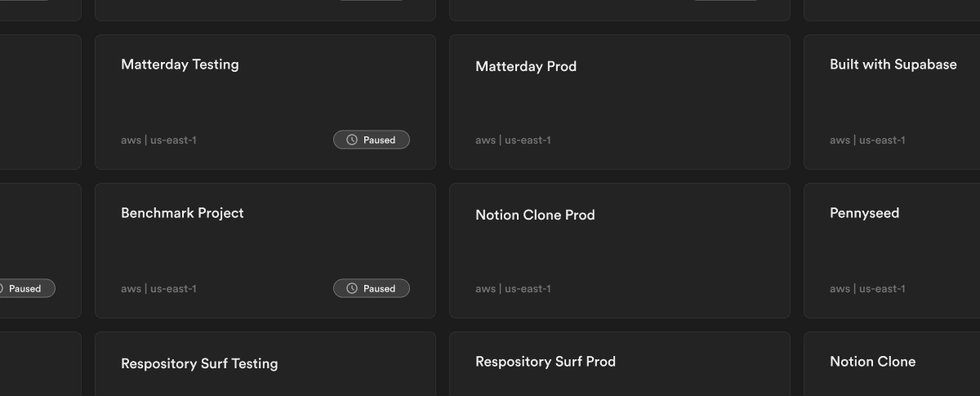Click the clock icon in the leftmost Paused badge
The width and height of the screenshot is (980, 396).
(x=2, y=289)
